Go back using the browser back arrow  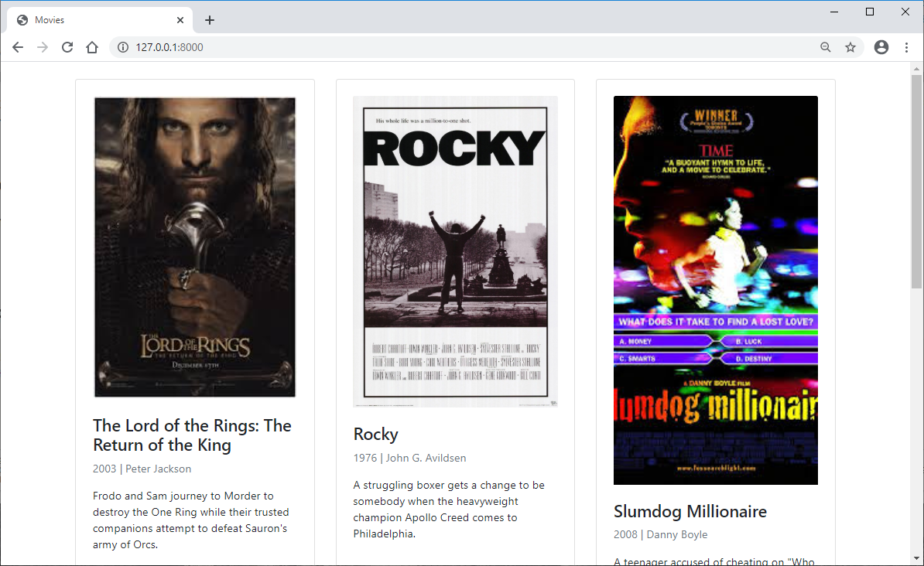pyautogui.click(x=18, y=47)
